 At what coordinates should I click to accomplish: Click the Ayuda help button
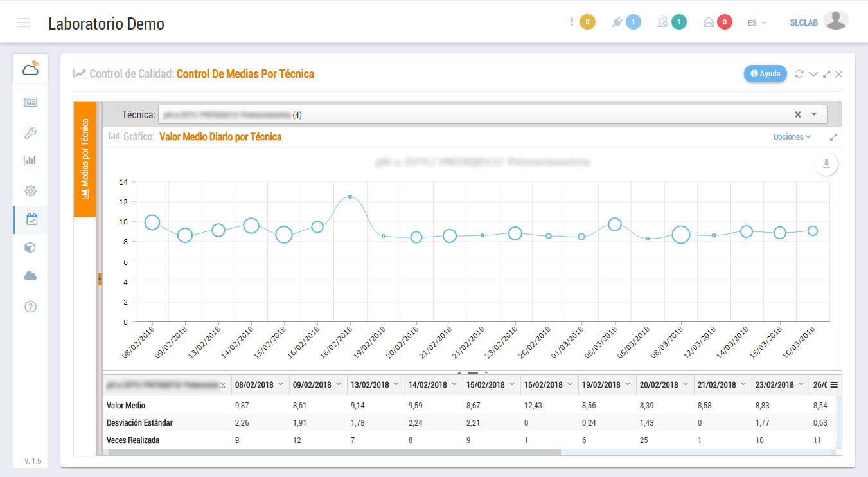click(765, 74)
